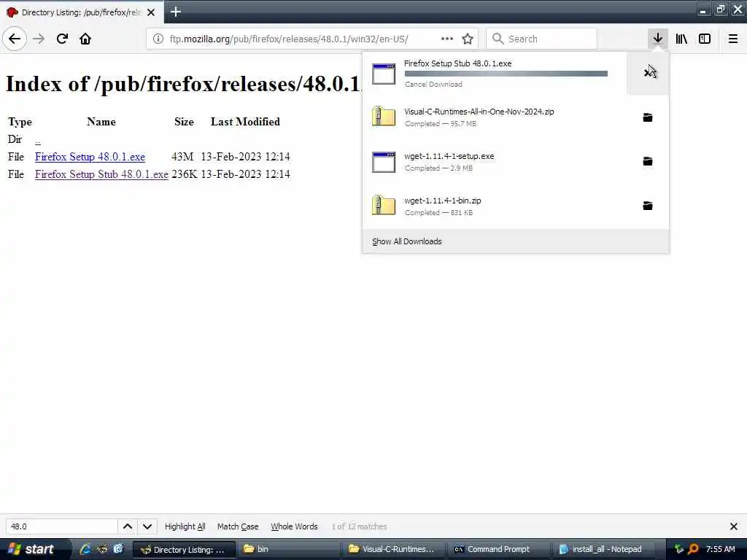Click the Directory Listing taskbar button
The image size is (747, 560).
184,549
